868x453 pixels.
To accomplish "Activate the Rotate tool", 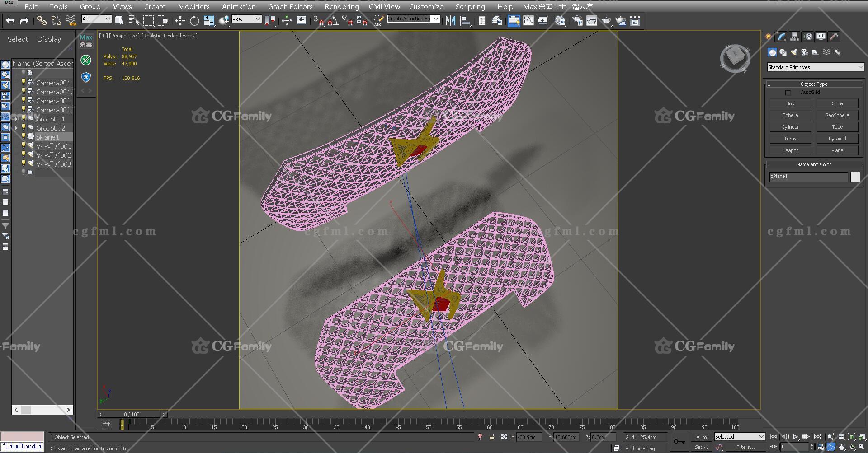I will tap(194, 21).
